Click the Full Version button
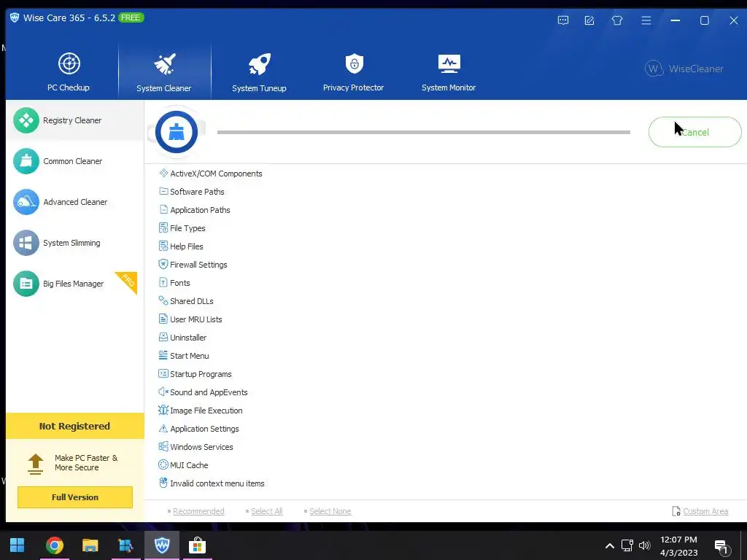747x560 pixels. click(x=75, y=497)
